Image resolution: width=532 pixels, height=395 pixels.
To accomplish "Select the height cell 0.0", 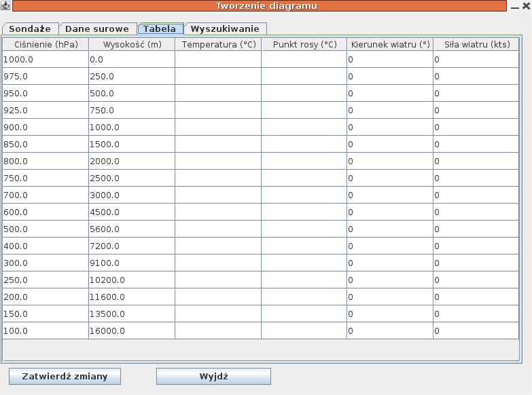I will click(132, 59).
